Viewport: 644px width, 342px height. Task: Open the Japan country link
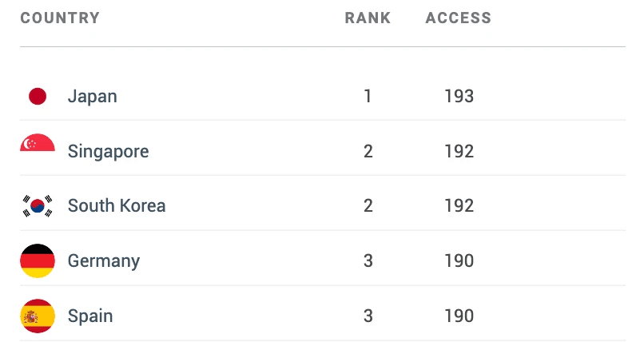click(92, 97)
